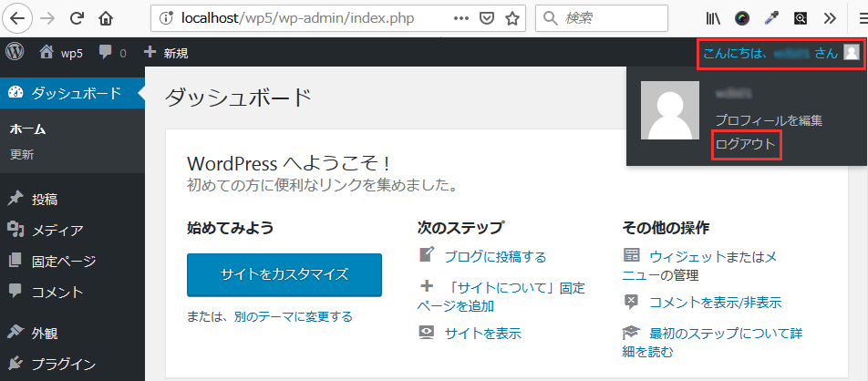This screenshot has width=868, height=381.
Task: Click the サイトをカスタマイズ button
Action: click(284, 274)
